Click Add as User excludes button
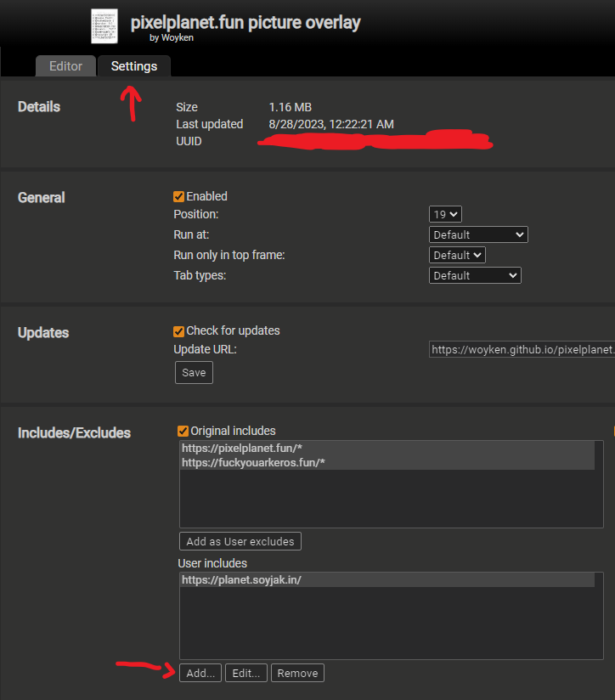Viewport: 615px width, 700px height. [x=240, y=541]
